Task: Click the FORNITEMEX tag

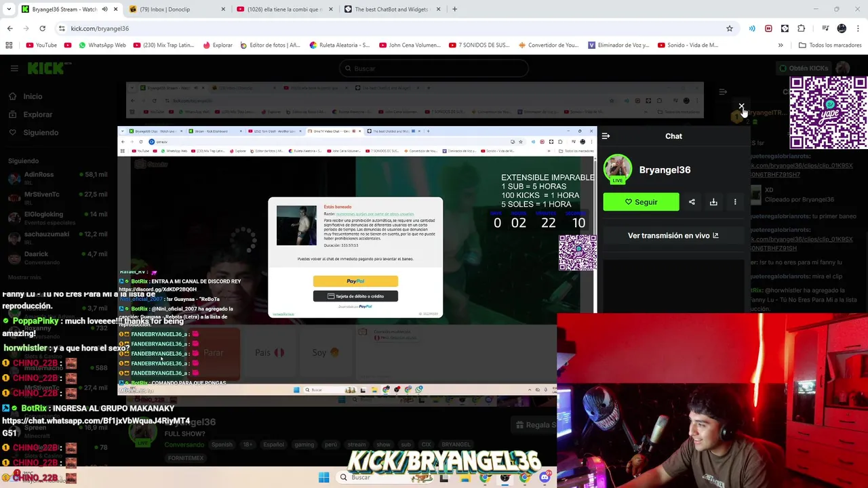Action: click(x=186, y=458)
